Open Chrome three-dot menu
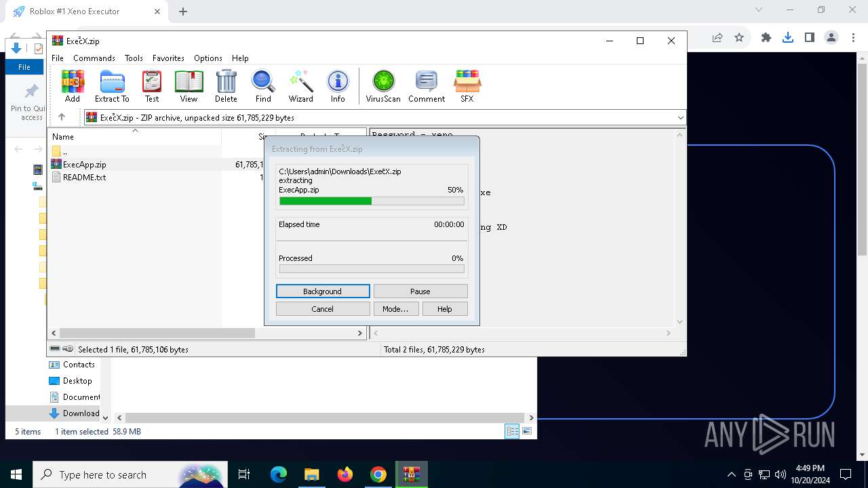868x488 pixels. coord(853,38)
